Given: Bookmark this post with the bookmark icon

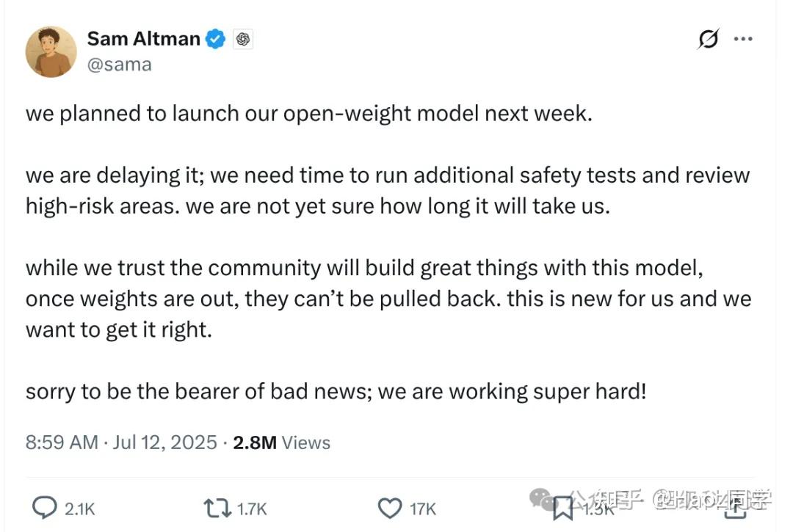Looking at the screenshot, I should [563, 508].
